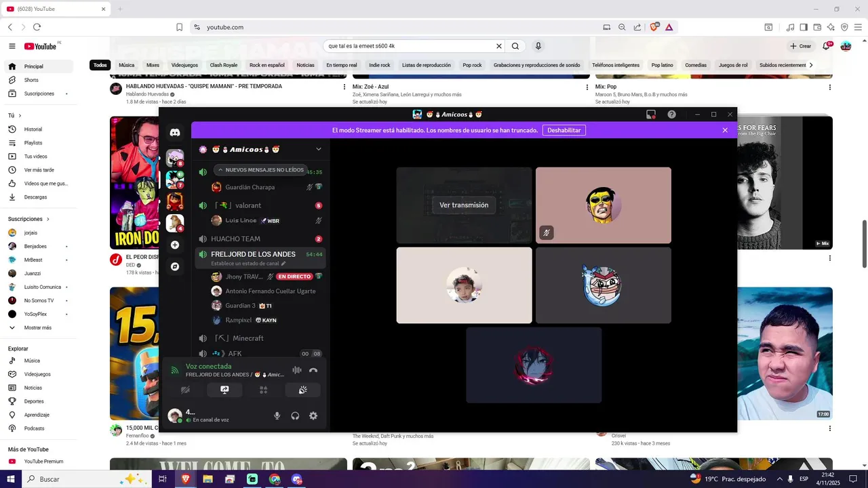The image size is (868, 488).
Task: Open Brave wallet icon in toolbar
Action: pos(817,27)
